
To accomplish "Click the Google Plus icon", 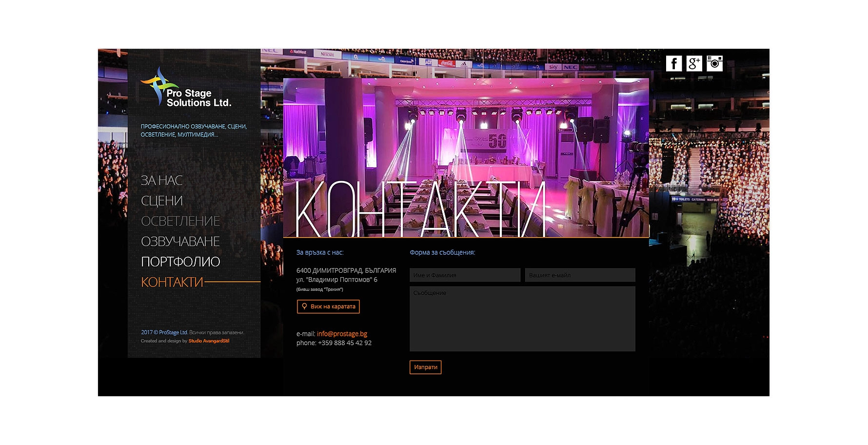I will (x=694, y=63).
